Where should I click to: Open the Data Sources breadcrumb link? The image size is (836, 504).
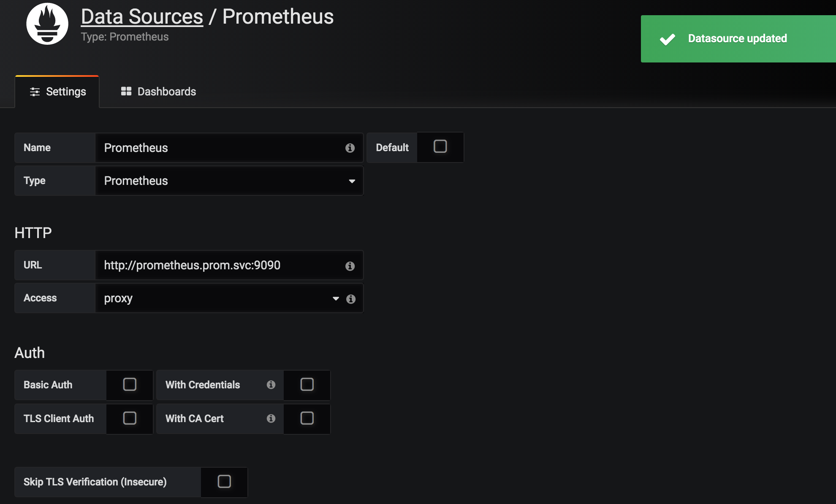[x=142, y=17]
